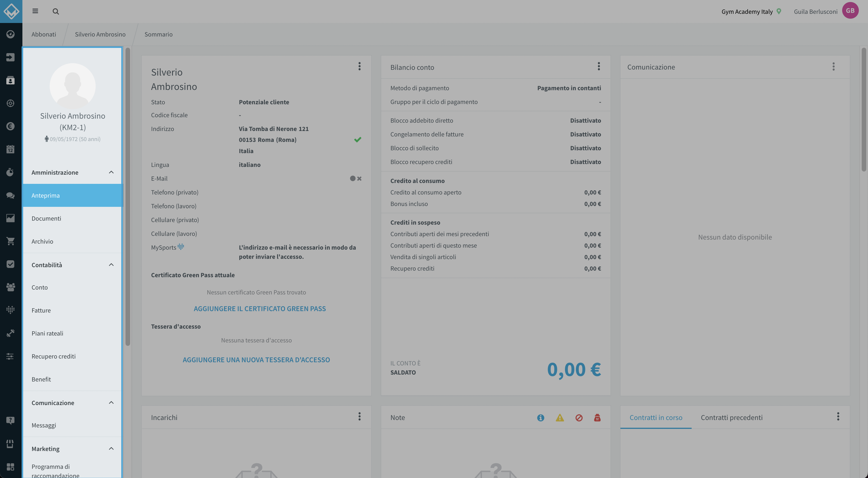Collapse the Comunicazione sidebar section
Image resolution: width=868 pixels, height=478 pixels.
point(111,402)
